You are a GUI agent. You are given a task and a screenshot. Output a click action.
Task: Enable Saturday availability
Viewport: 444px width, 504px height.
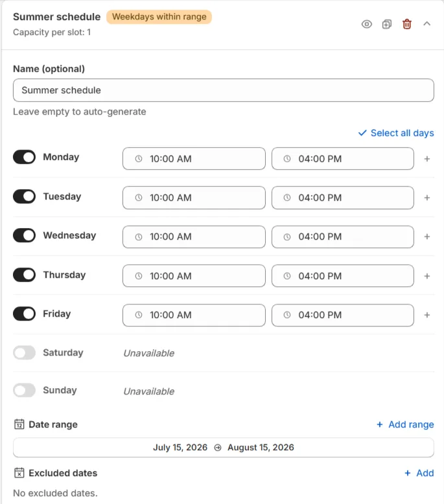[x=24, y=352]
